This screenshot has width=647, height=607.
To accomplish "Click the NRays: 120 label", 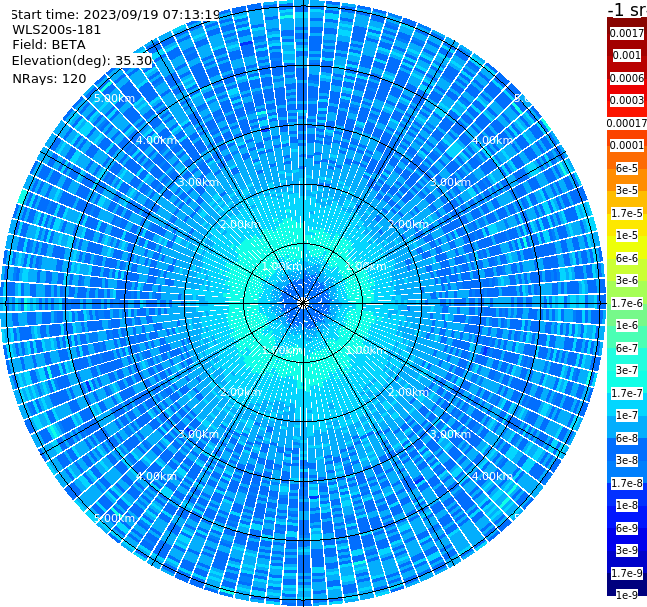I will coord(49,78).
